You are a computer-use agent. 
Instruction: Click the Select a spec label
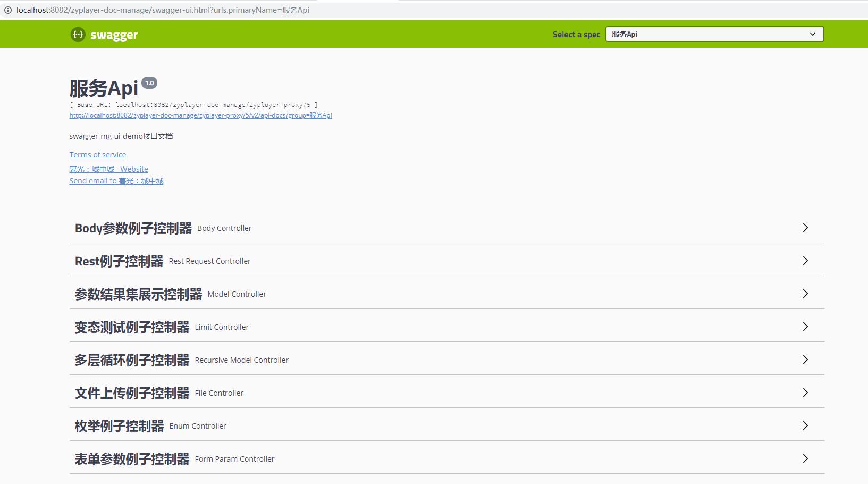point(576,35)
